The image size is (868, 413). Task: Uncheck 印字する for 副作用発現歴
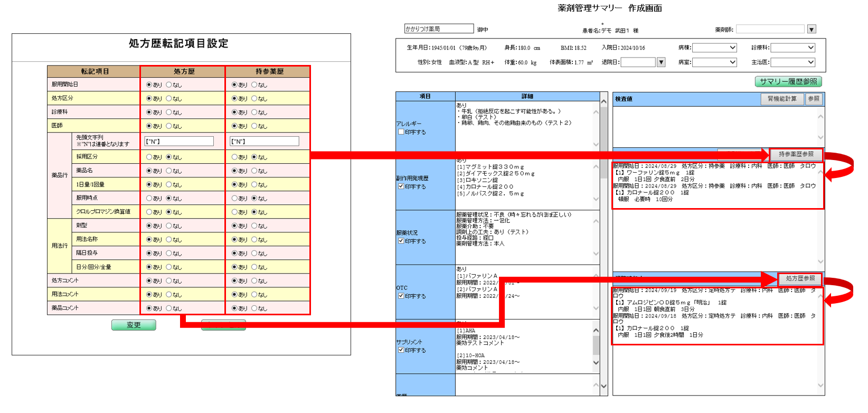coord(401,186)
